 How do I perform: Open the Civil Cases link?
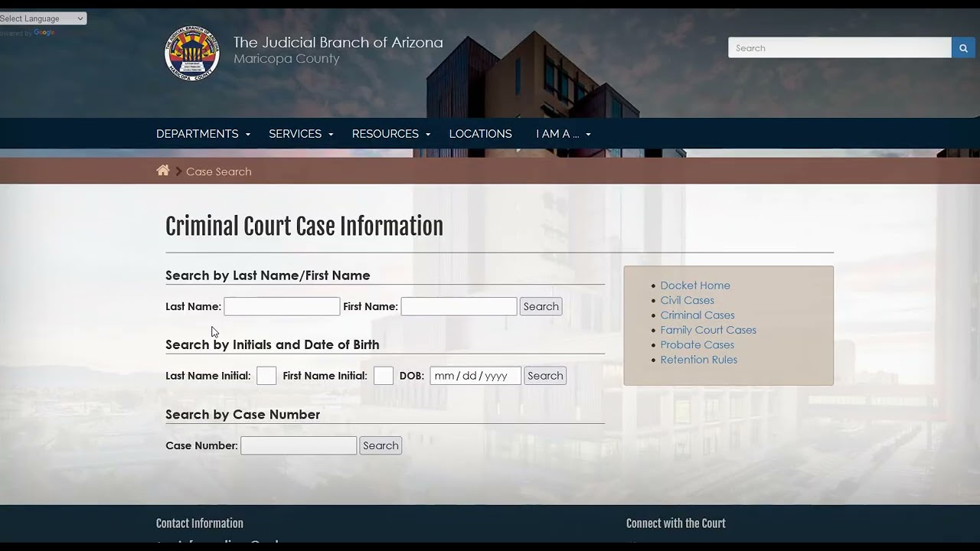pyautogui.click(x=688, y=300)
